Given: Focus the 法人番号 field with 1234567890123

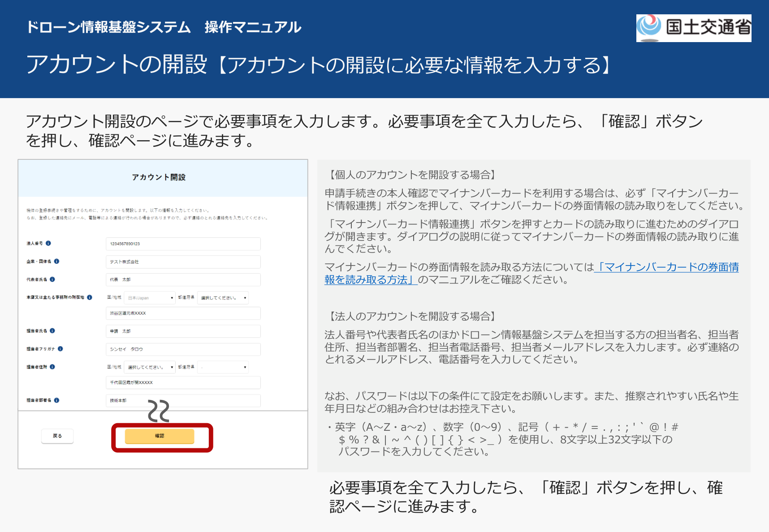Looking at the screenshot, I should pos(183,244).
